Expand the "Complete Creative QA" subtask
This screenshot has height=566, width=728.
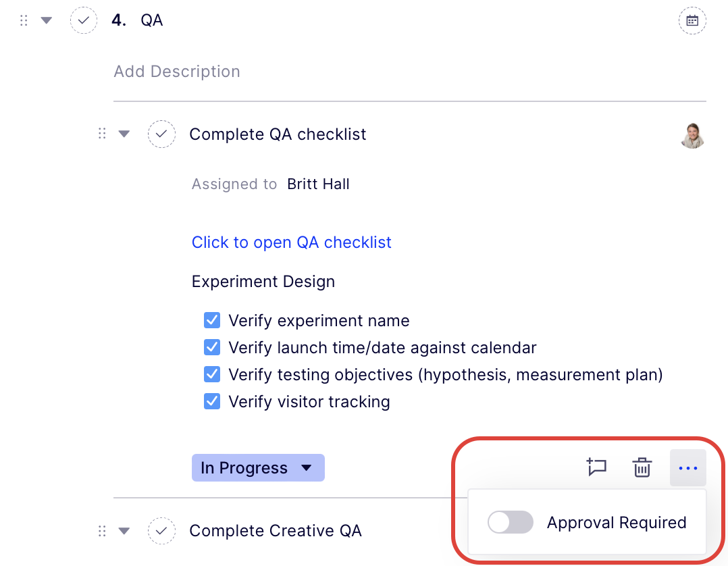[x=124, y=531]
